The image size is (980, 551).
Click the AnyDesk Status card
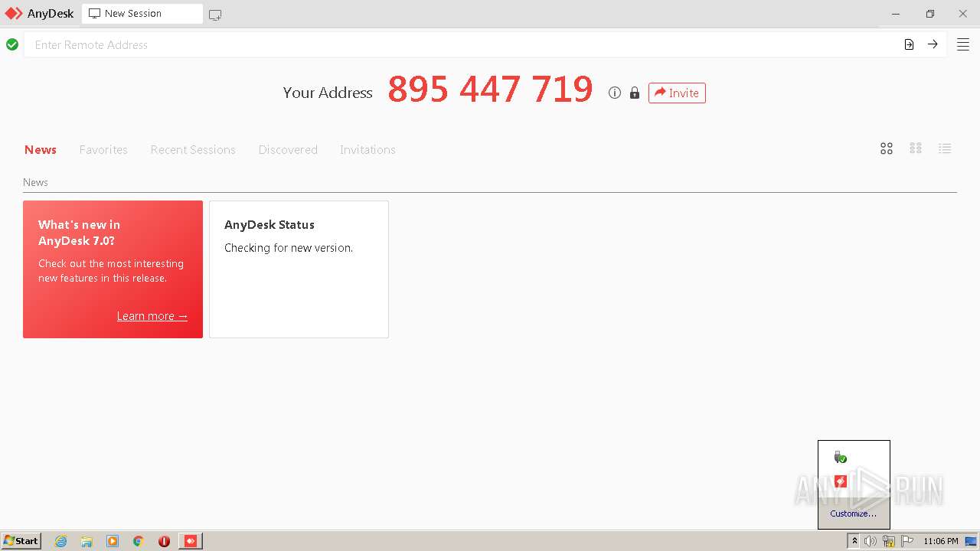299,269
